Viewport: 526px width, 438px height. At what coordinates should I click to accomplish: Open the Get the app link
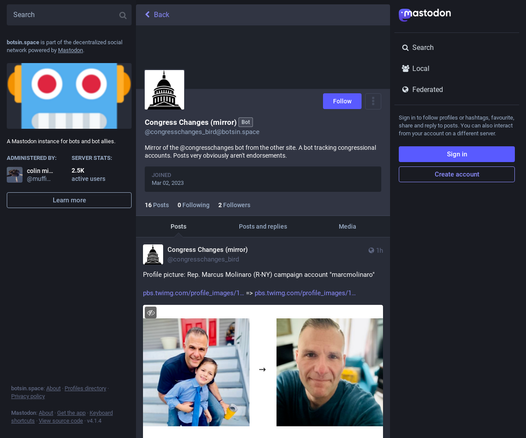(71, 413)
